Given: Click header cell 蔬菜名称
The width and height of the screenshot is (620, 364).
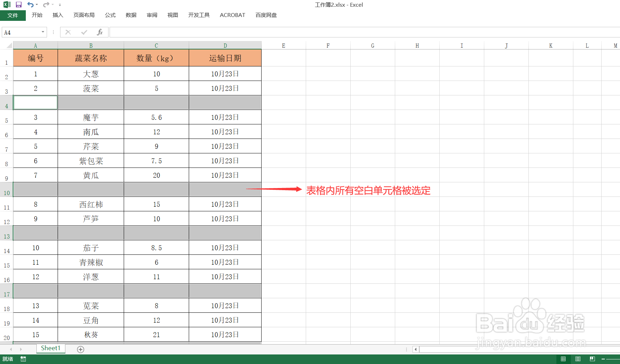Looking at the screenshot, I should pyautogui.click(x=91, y=58).
